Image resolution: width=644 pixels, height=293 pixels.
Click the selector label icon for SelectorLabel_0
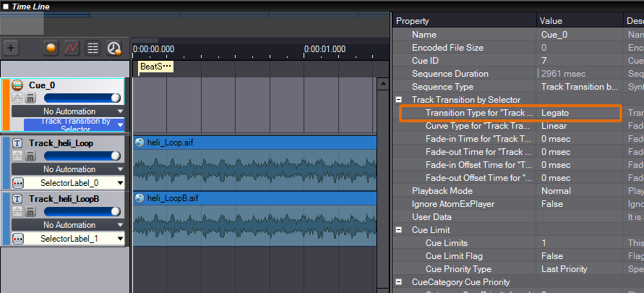pos(18,183)
